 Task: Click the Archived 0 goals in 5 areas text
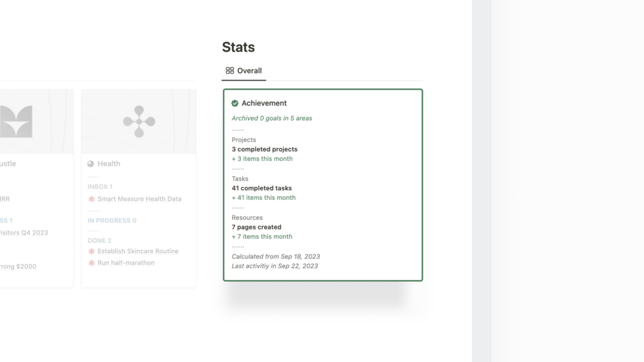[x=272, y=119]
